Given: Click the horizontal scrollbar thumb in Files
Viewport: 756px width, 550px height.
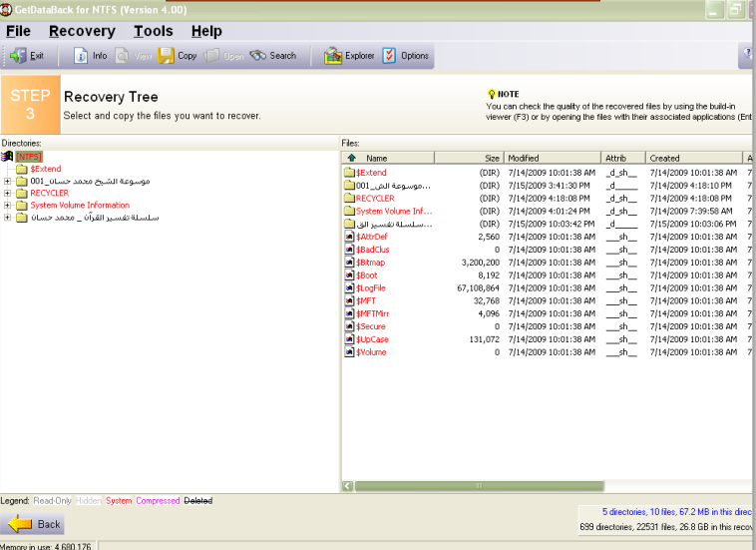Looking at the screenshot, I should [x=480, y=486].
